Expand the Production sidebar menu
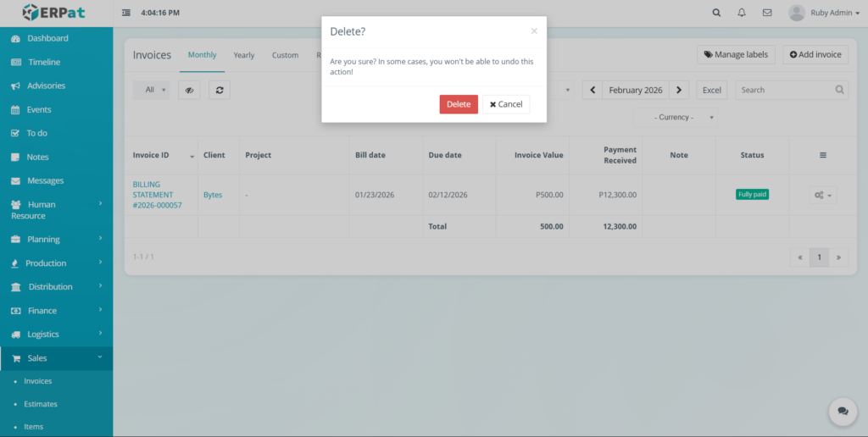This screenshot has height=437, width=868. point(57,263)
